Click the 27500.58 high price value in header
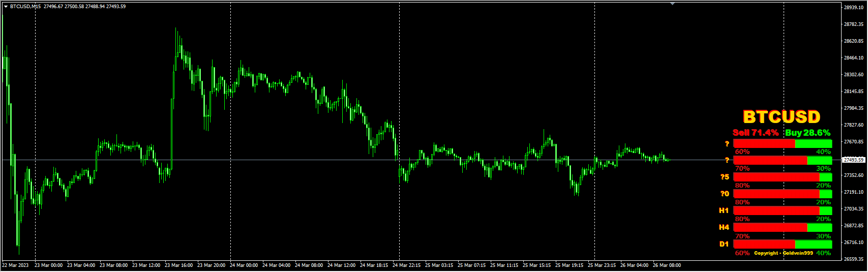 coord(74,7)
